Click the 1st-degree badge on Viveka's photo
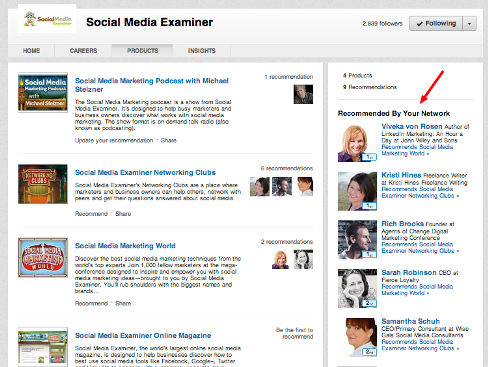This screenshot has height=367, width=488. 369,157
